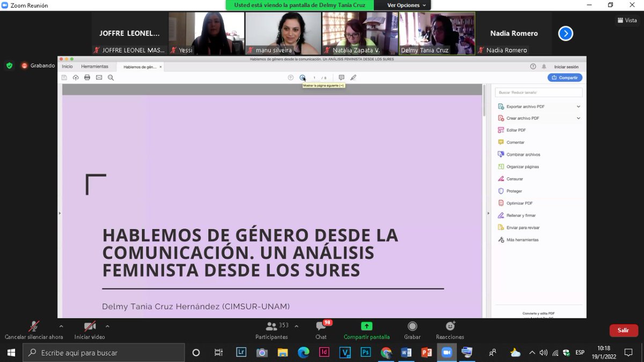This screenshot has width=644, height=362.
Task: Click the Buscar tools search field
Action: (538, 92)
